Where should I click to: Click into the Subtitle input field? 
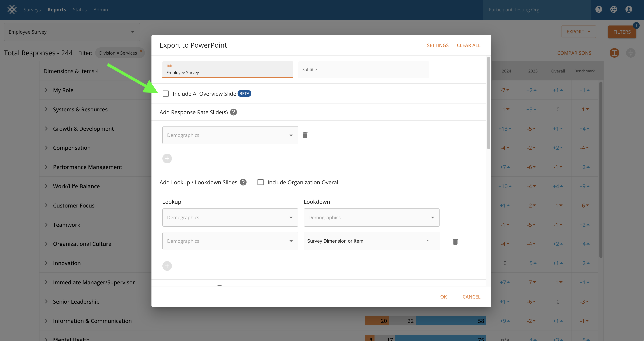(363, 70)
